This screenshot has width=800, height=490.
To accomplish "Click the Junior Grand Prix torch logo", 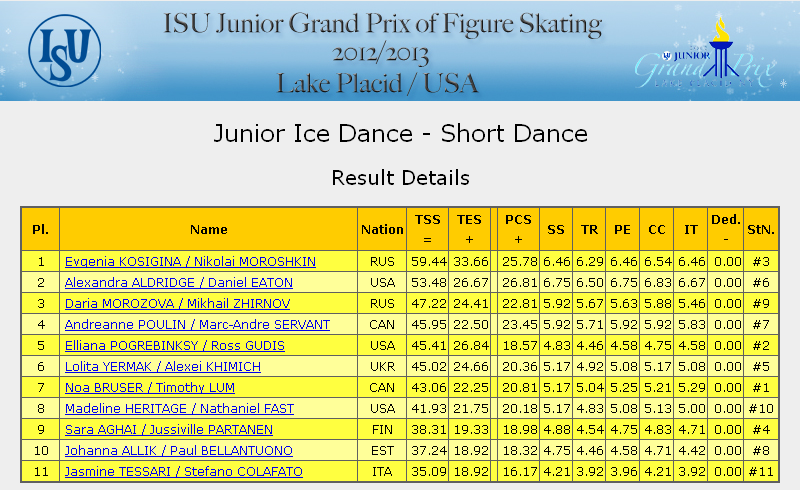I will point(707,52).
